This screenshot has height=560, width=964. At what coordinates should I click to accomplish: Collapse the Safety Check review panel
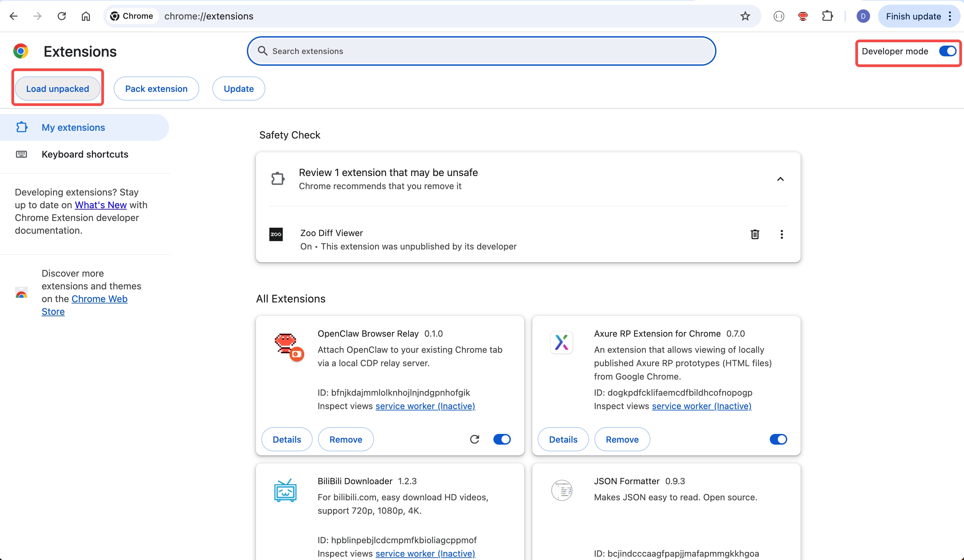[781, 179]
